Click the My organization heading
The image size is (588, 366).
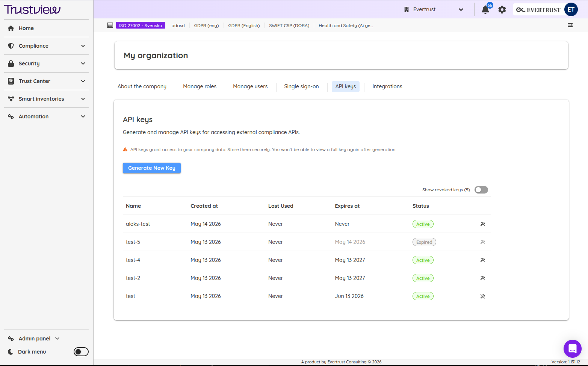point(156,56)
